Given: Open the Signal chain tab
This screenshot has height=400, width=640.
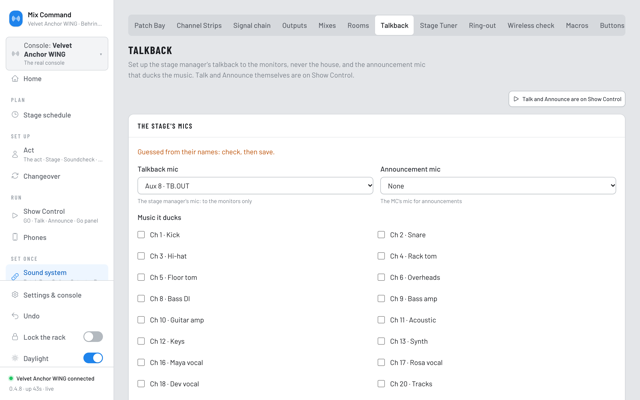Looking at the screenshot, I should coord(252,25).
